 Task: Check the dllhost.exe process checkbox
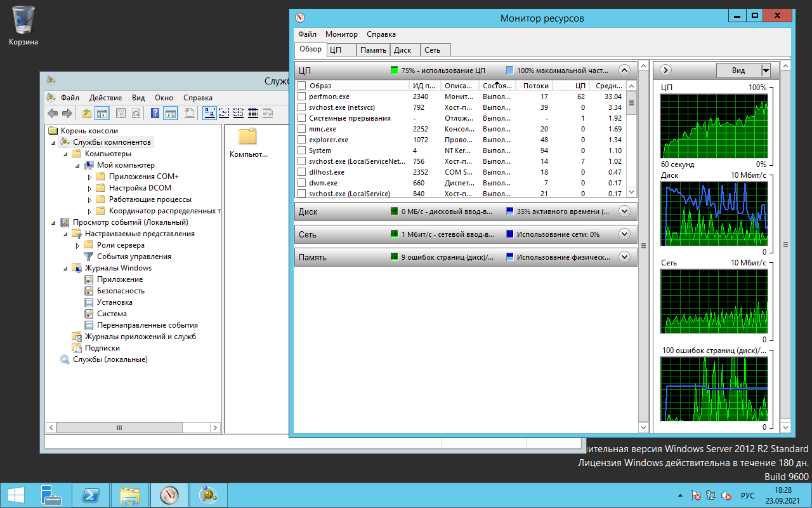pos(302,172)
